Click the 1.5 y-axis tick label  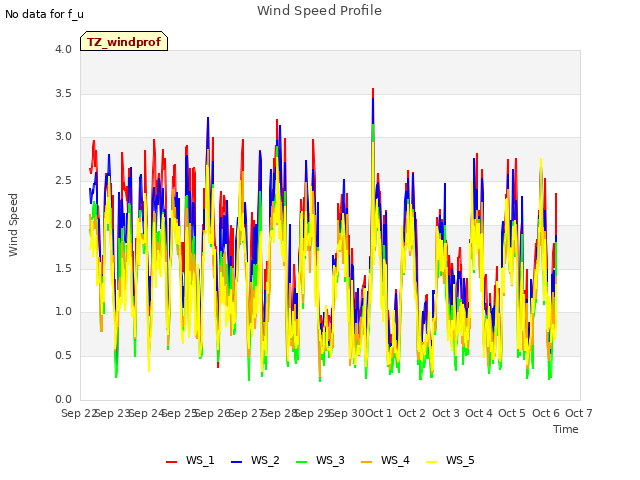64,268
